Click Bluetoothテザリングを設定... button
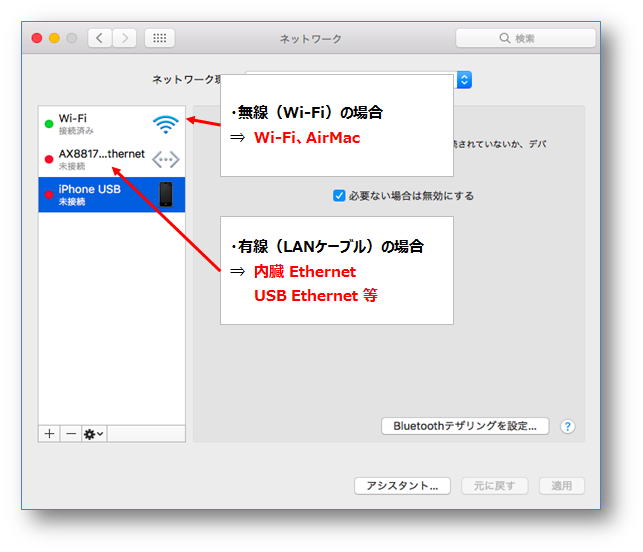643x552 pixels. click(465, 426)
